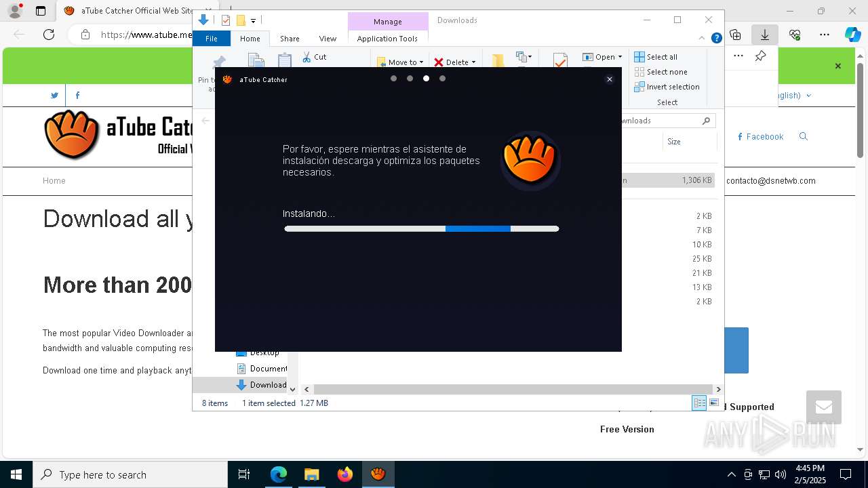Open Delete dropdown in ribbon
The width and height of the screenshot is (868, 488).
[455, 62]
